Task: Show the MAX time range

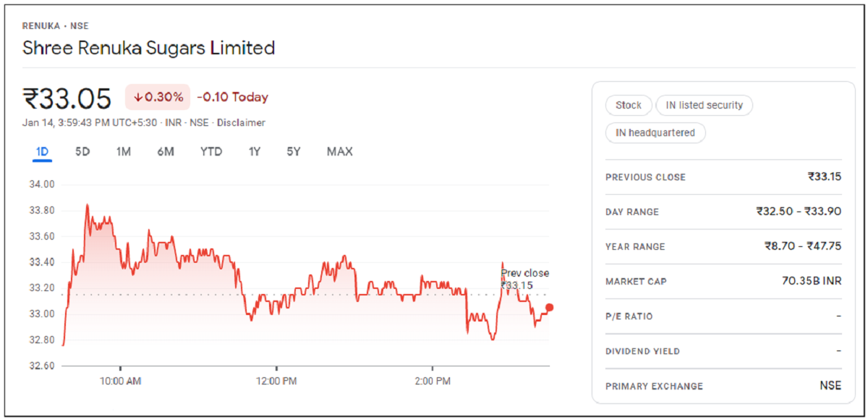Action: point(339,151)
